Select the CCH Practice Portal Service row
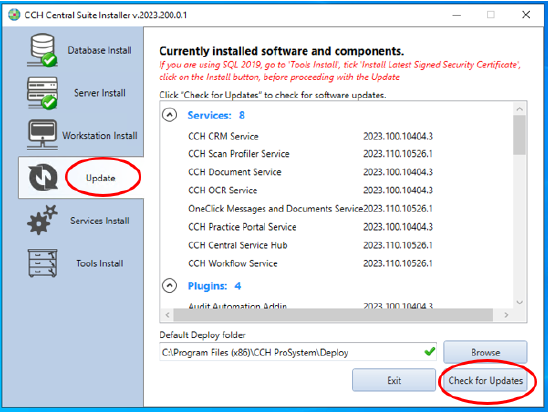550x412 pixels. 310,227
